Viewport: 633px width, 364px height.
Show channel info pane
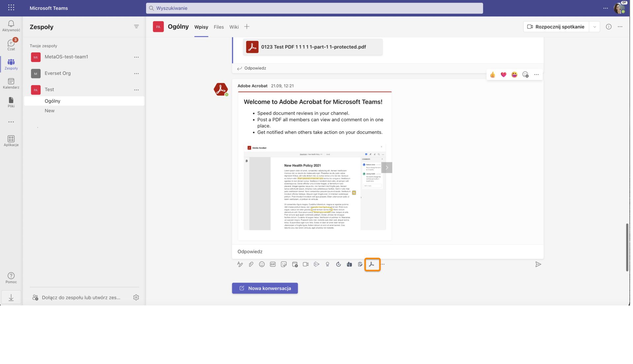[x=609, y=27]
